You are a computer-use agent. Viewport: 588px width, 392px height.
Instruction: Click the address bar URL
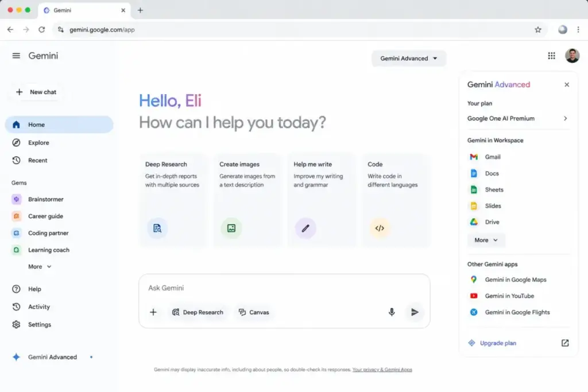(x=102, y=30)
